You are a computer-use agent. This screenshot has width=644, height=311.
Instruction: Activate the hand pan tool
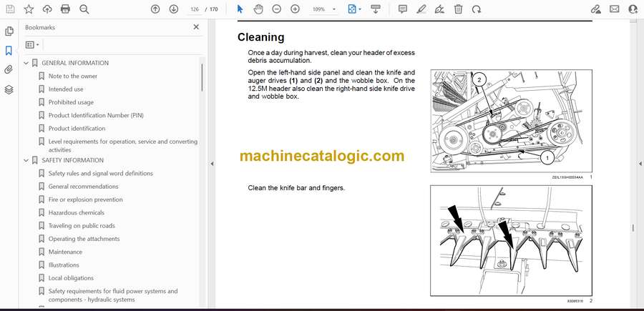258,9
